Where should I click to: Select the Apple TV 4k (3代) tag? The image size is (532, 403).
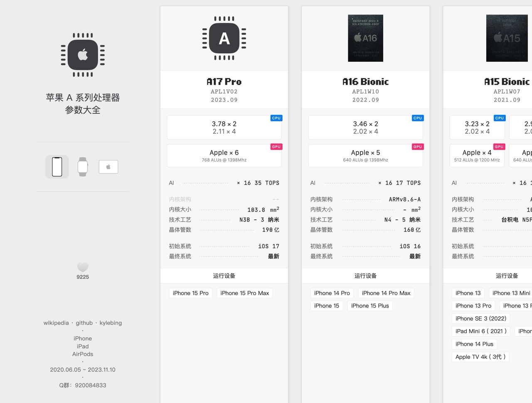point(480,357)
